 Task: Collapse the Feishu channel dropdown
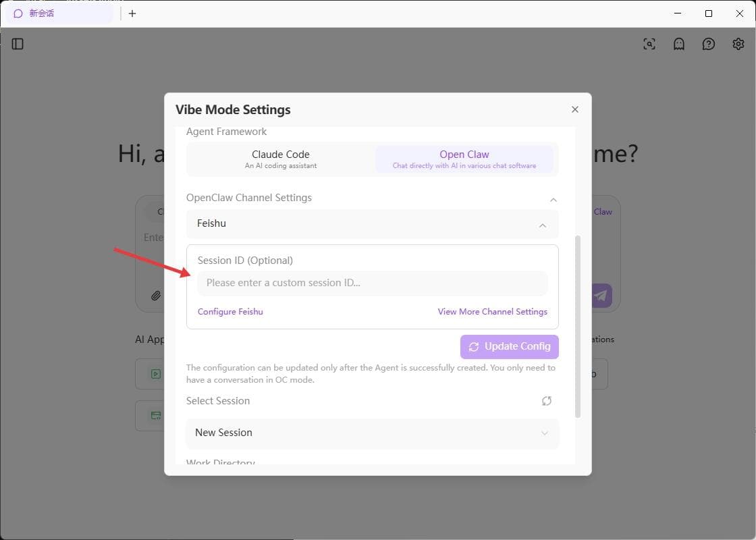(543, 225)
